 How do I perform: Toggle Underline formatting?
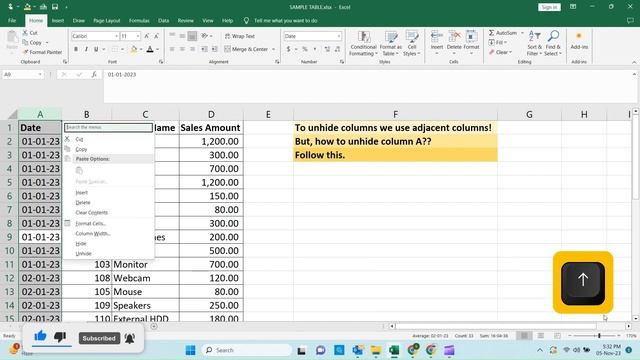tap(96, 49)
